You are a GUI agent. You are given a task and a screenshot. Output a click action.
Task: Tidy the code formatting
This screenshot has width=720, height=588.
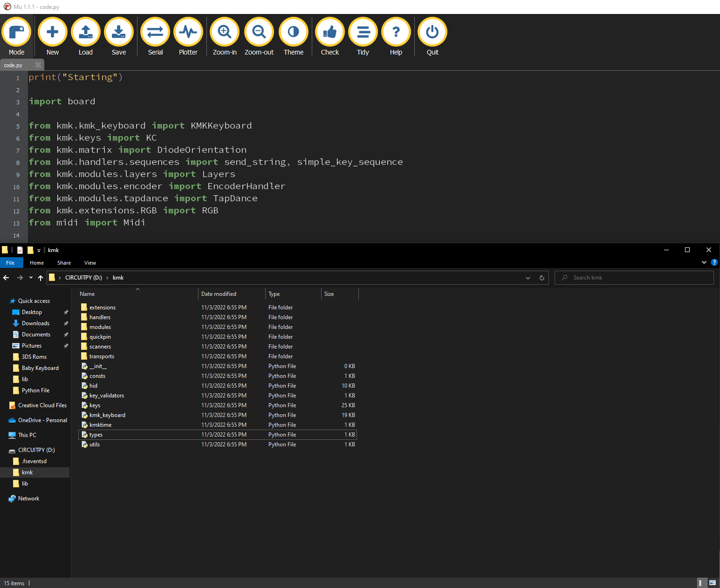(363, 32)
